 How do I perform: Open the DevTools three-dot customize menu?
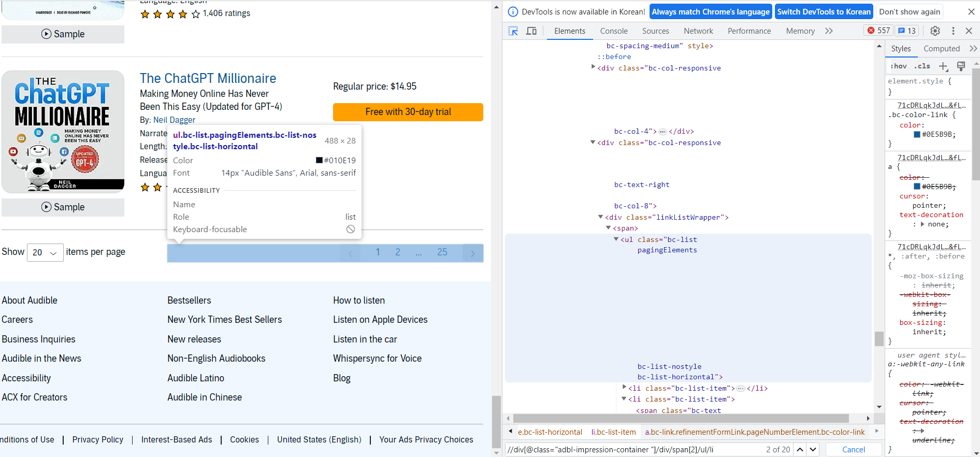point(953,31)
